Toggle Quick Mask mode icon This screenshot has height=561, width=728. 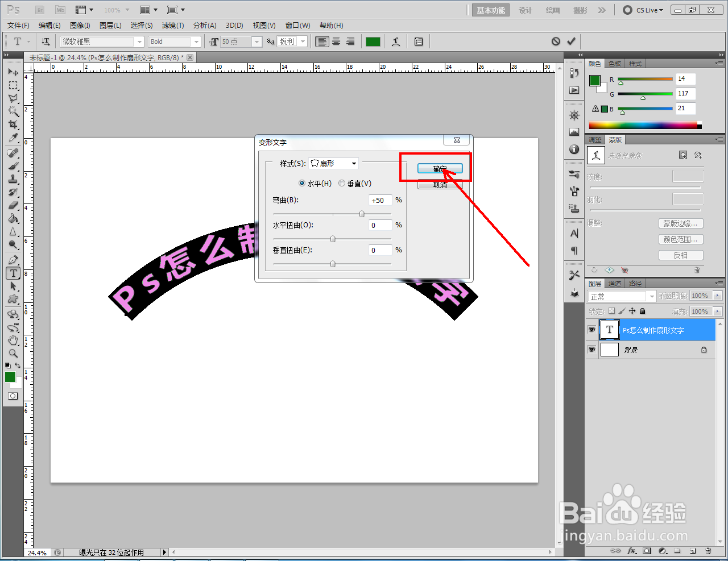click(x=13, y=396)
